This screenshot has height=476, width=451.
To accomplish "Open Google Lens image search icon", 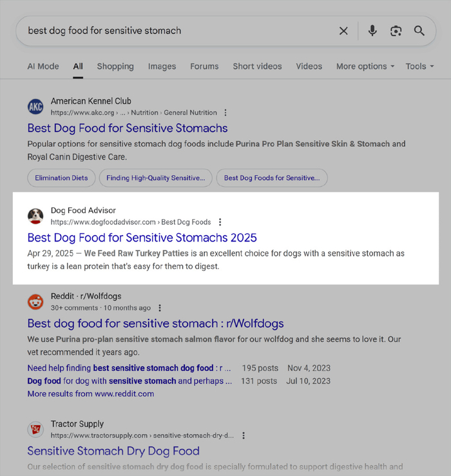I will [396, 31].
